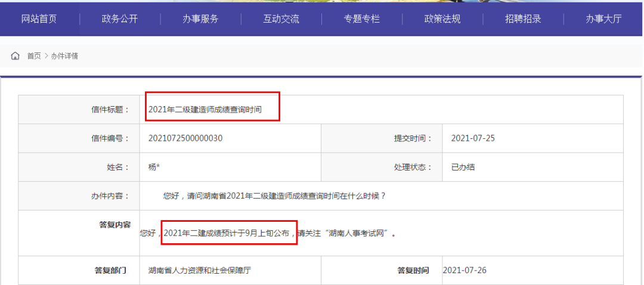Click the 湖南人事考试网 text in reply
Image resolution: width=644 pixels, height=285 pixels.
[362, 233]
